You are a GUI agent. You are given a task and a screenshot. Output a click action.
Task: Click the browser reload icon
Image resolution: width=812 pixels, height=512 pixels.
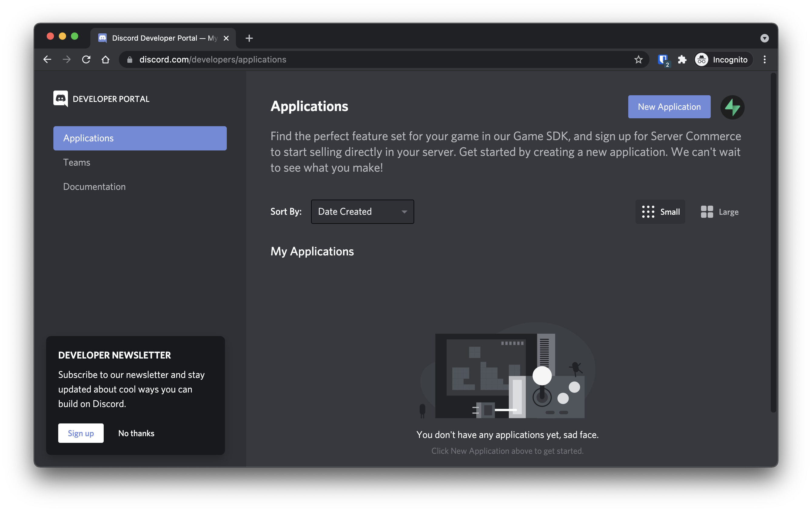[86, 59]
